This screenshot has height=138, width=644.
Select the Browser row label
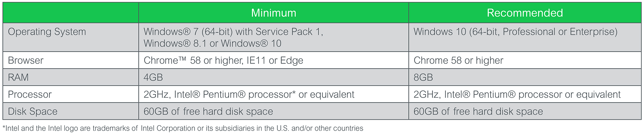coord(26,60)
